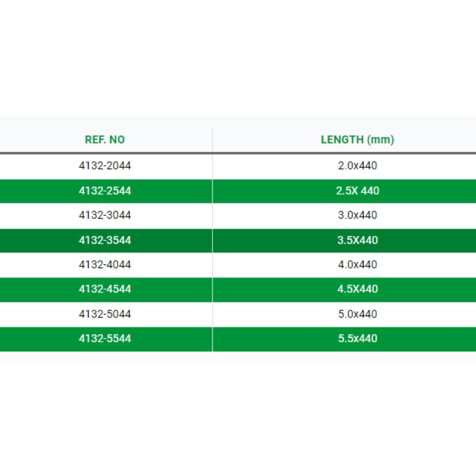Click the 4132-3044 reference cell
476x476 pixels.
click(x=105, y=216)
